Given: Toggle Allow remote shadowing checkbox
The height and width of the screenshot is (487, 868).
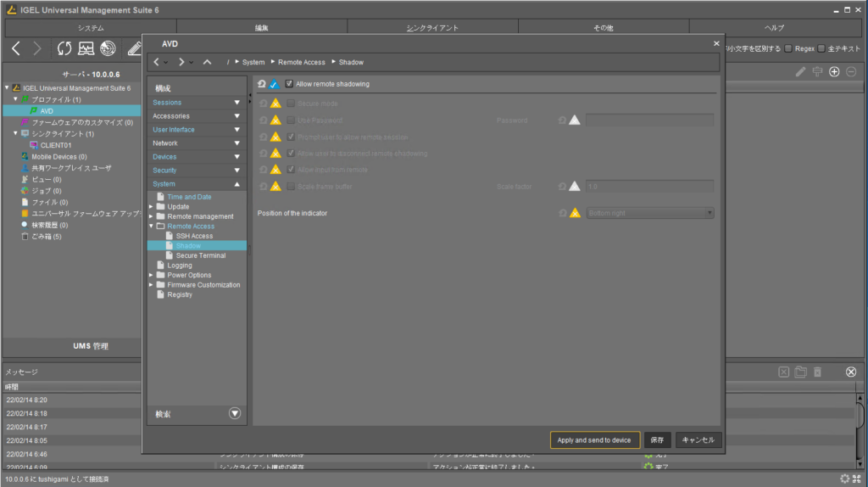Looking at the screenshot, I should (x=289, y=84).
